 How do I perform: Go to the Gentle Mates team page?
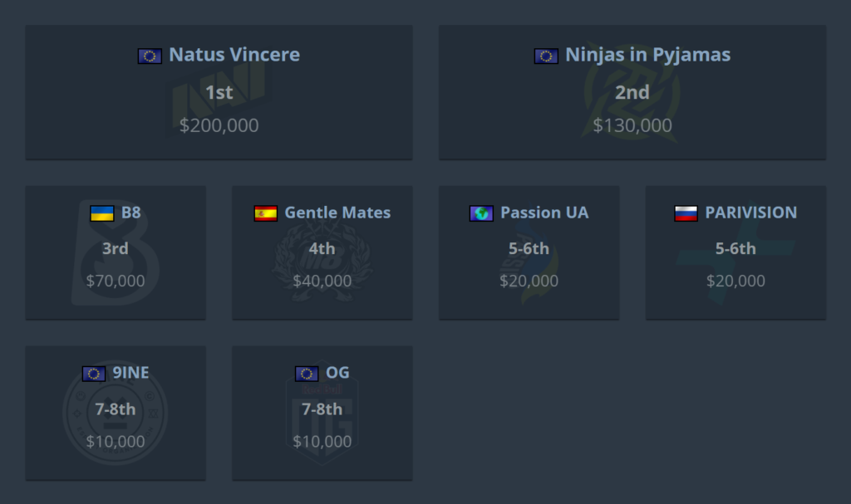pyautogui.click(x=337, y=213)
